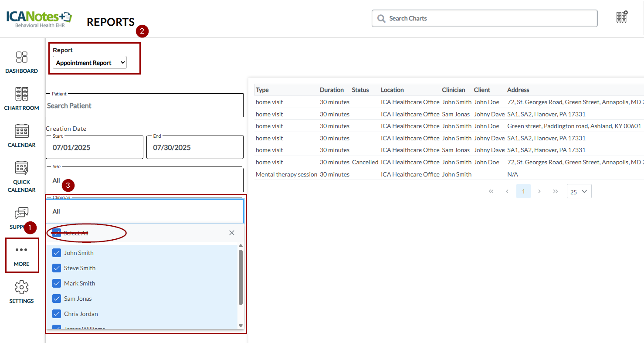This screenshot has height=343, width=644.
Task: Open the Dashboard from the sidebar
Action: tap(21, 62)
